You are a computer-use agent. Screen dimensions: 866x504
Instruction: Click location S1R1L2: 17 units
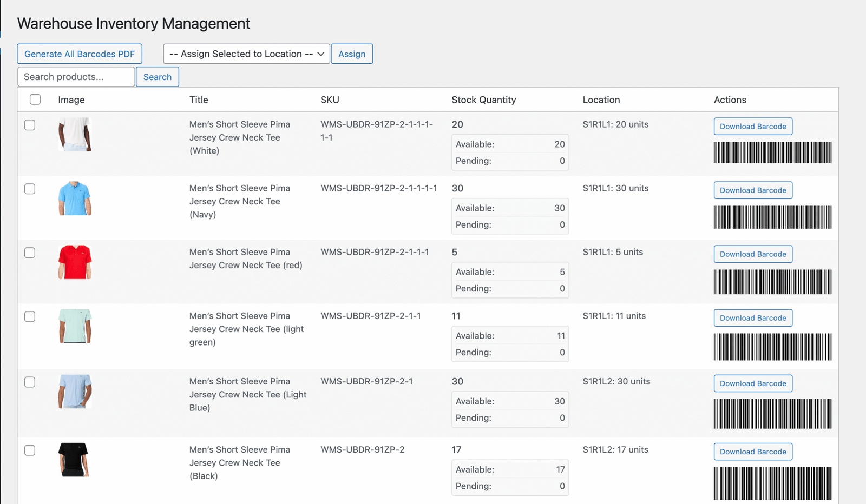pyautogui.click(x=615, y=449)
